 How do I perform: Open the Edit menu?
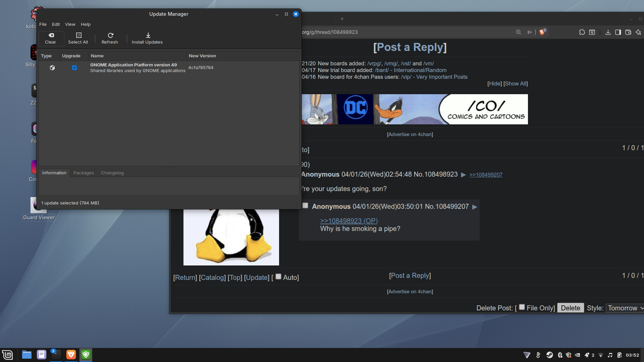[x=56, y=24]
